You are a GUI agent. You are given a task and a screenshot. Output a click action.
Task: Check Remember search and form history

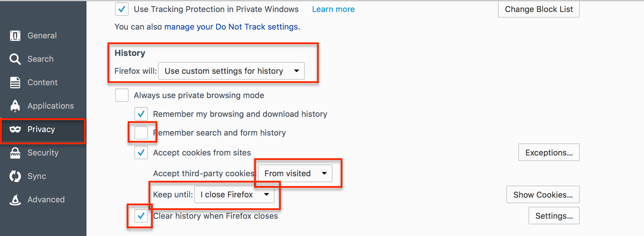pos(141,133)
